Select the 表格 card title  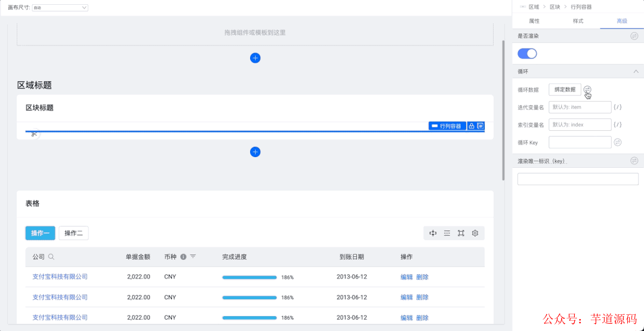coord(32,203)
